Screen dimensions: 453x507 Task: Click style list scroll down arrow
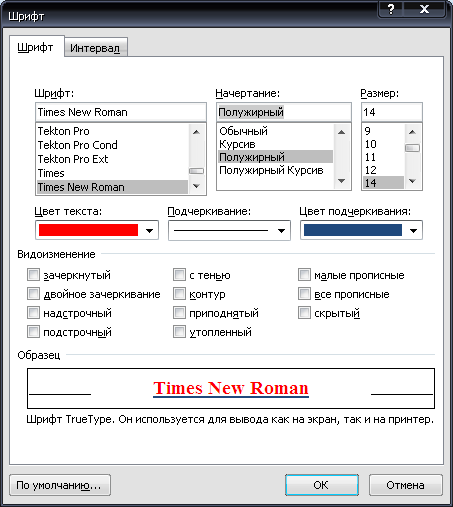tap(341, 181)
